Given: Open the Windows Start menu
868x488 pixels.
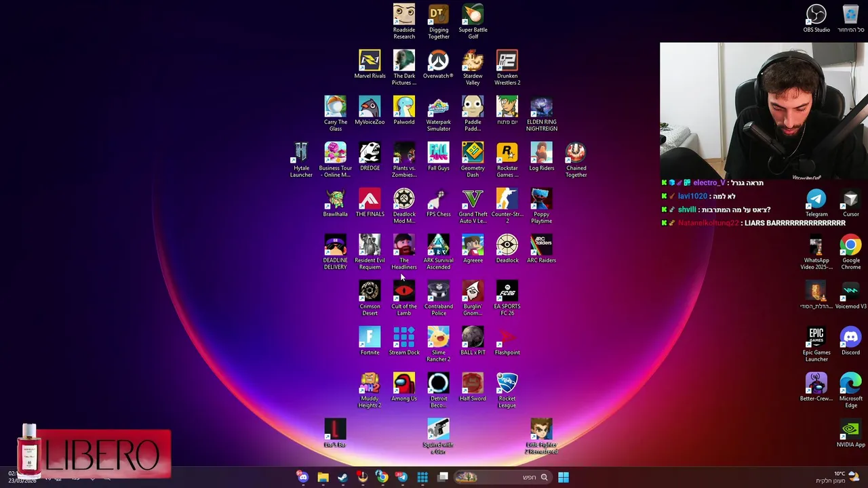Looking at the screenshot, I should (x=563, y=477).
